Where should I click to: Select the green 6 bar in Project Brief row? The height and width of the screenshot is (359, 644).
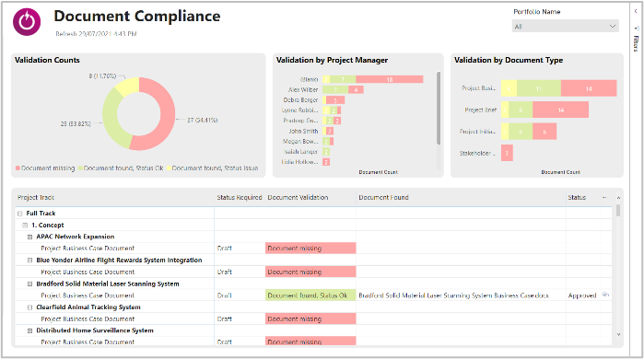coord(521,110)
